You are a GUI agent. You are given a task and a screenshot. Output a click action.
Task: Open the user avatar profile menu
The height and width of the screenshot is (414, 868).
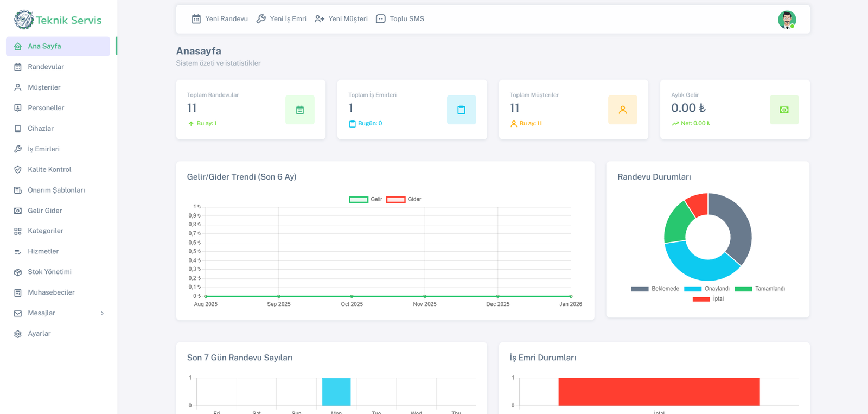(x=787, y=20)
